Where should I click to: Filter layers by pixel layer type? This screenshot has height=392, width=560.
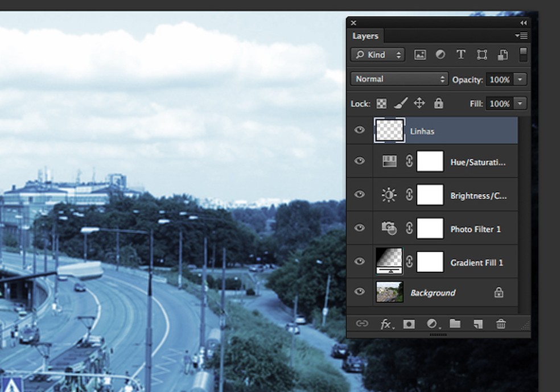pos(420,55)
